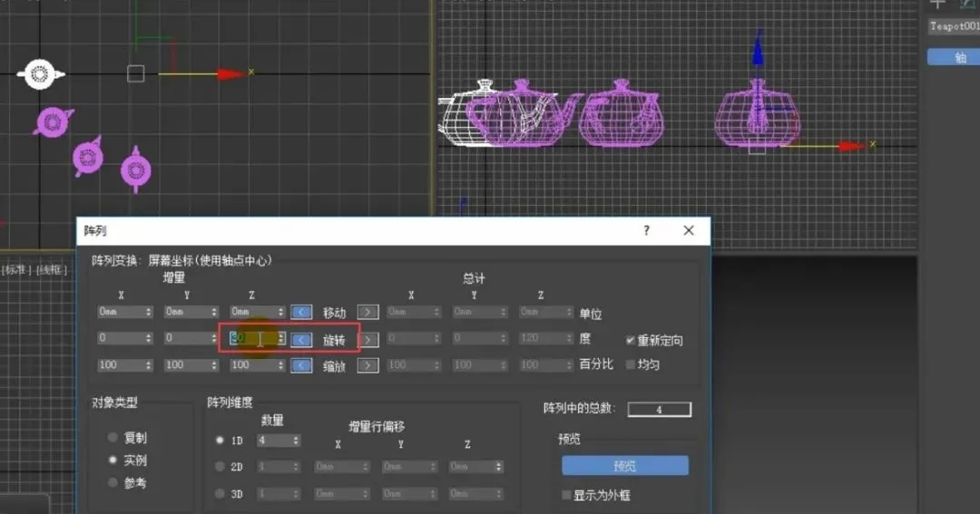
Task: Click the Teapot001 object name field
Action: (x=954, y=26)
